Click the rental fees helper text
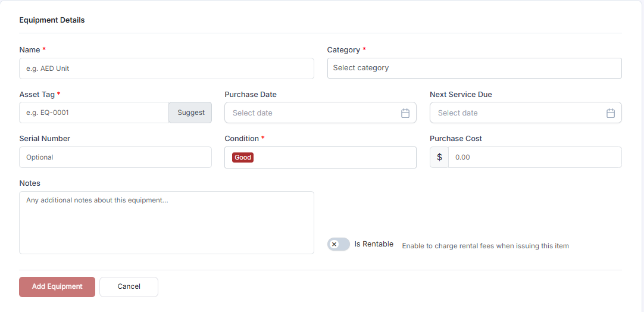644x312 pixels. point(486,246)
